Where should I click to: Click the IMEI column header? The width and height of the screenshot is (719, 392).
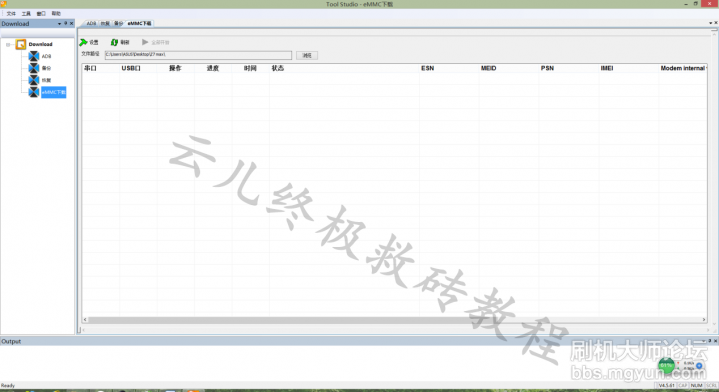click(607, 68)
